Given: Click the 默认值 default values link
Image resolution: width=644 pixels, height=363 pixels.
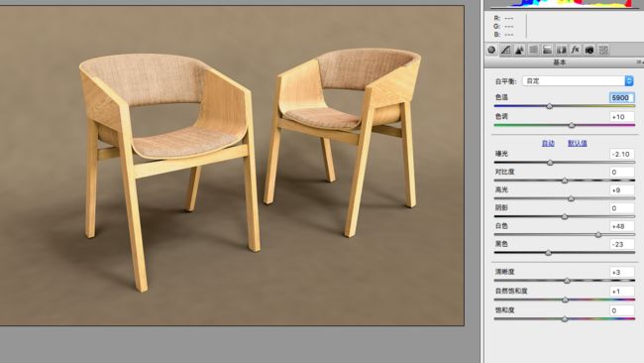Looking at the screenshot, I should coord(577,143).
